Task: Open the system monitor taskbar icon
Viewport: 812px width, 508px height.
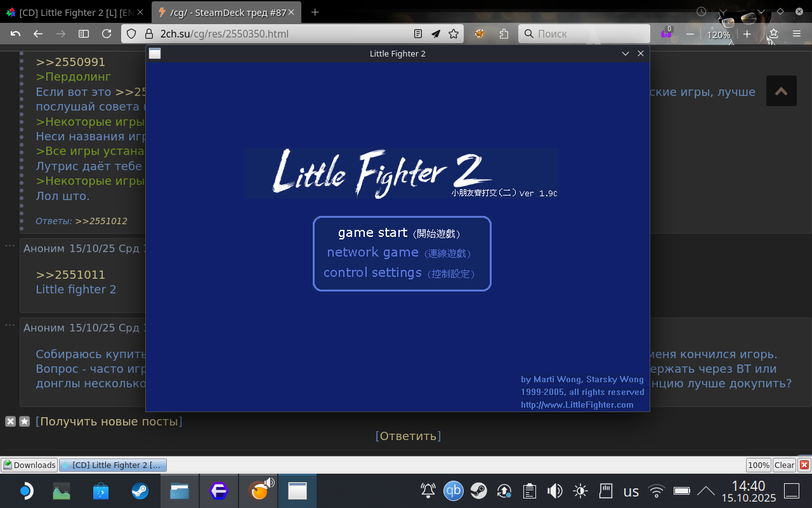Action: (62, 491)
